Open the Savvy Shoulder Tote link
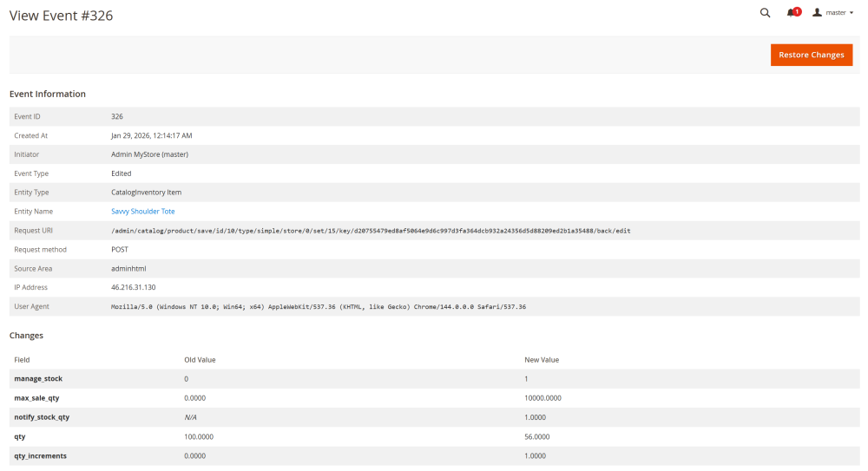 pos(143,212)
